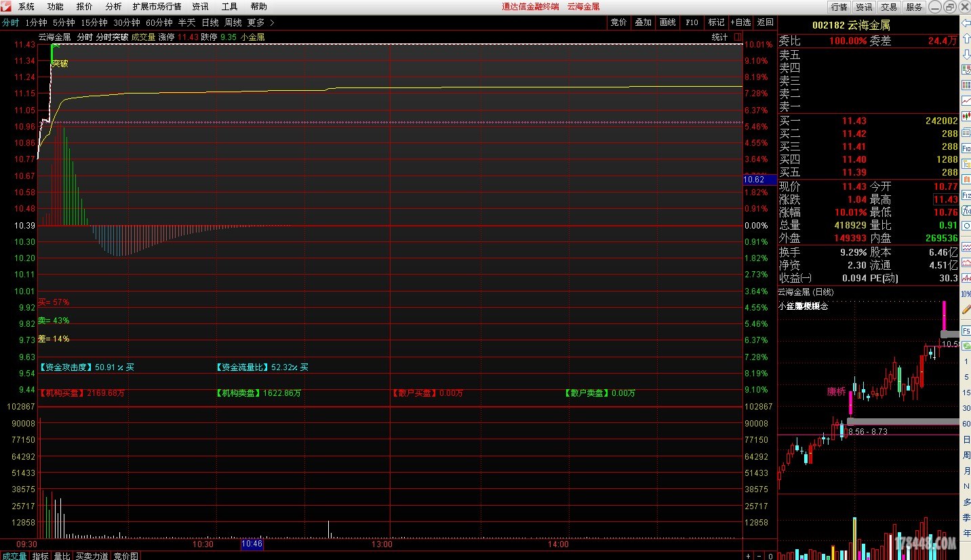Click the F10 button in chart toolbar
This screenshot has height=560, width=971.
click(x=692, y=22)
